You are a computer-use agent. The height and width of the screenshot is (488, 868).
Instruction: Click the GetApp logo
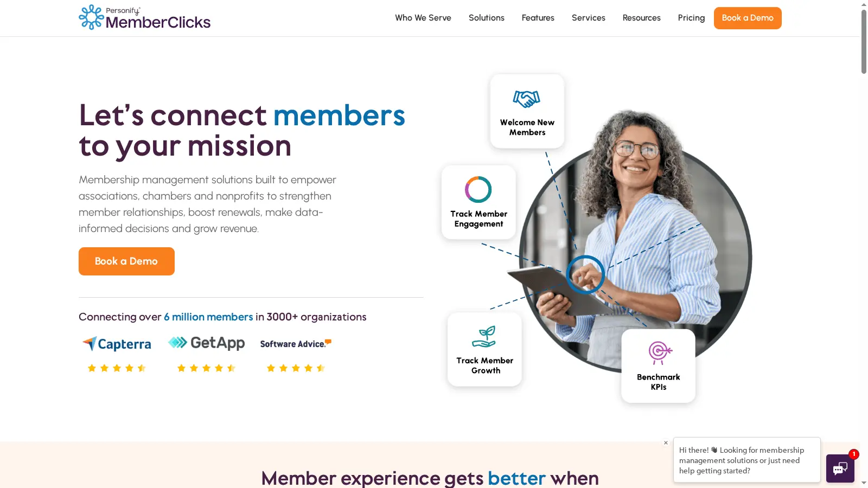pyautogui.click(x=206, y=342)
